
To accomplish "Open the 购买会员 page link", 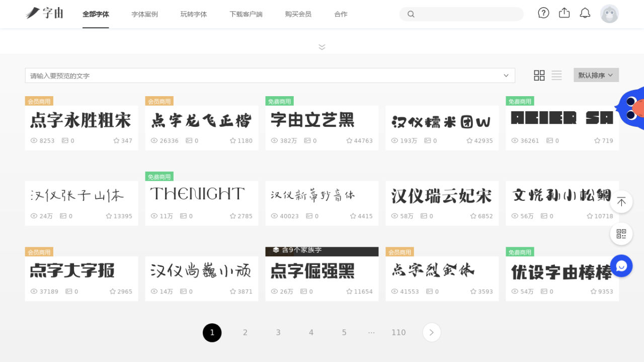I will (x=298, y=14).
